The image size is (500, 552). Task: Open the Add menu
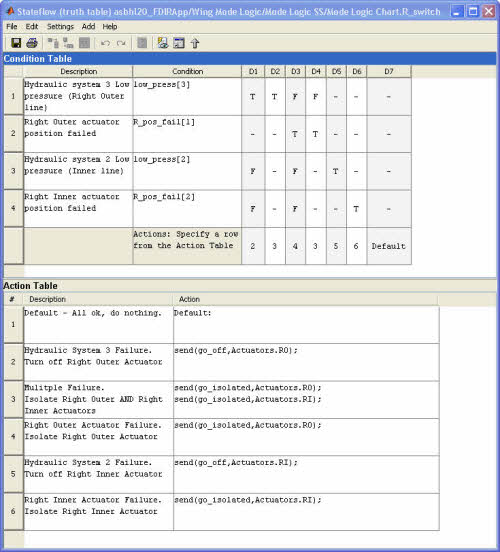pos(88,26)
